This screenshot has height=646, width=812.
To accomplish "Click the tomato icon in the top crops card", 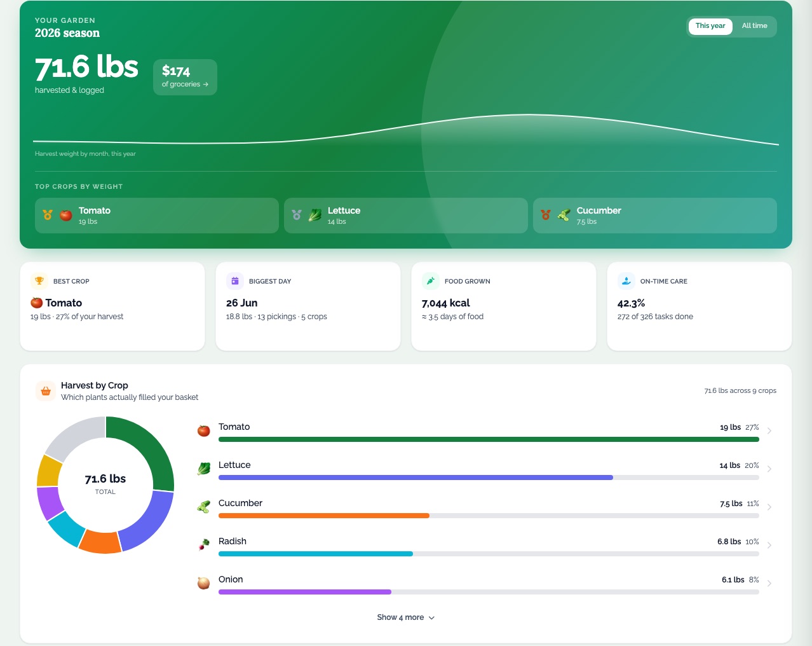I will (66, 216).
